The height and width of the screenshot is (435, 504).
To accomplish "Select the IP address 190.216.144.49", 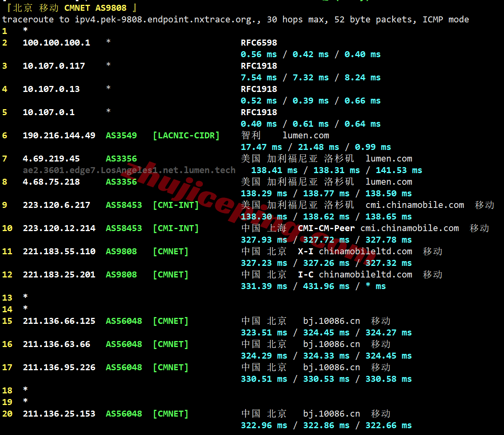I will (x=59, y=136).
